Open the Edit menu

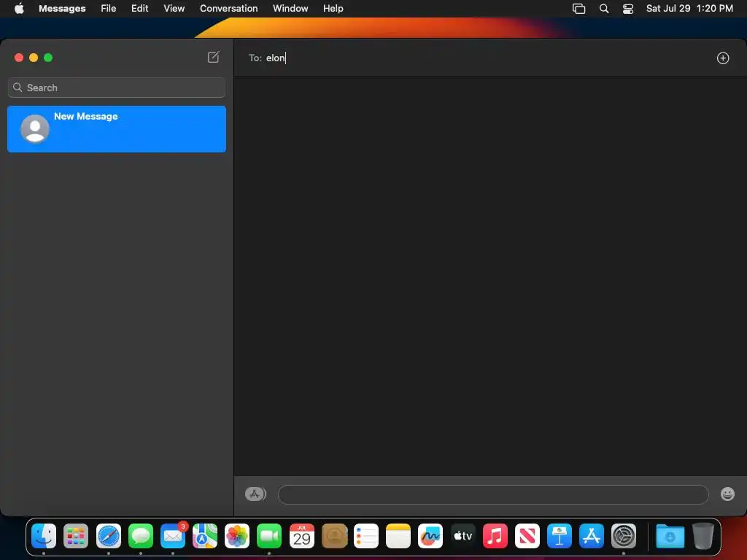(139, 9)
